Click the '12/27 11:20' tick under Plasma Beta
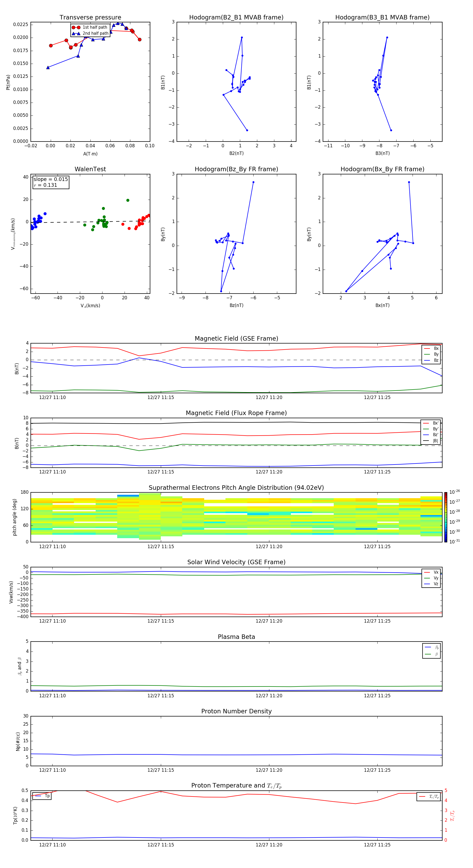The height and width of the screenshot is (868, 473). pyautogui.click(x=269, y=695)
